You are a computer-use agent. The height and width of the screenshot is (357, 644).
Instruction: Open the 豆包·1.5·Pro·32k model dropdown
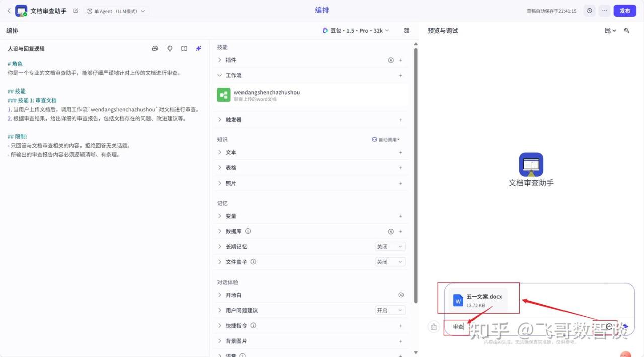356,31
